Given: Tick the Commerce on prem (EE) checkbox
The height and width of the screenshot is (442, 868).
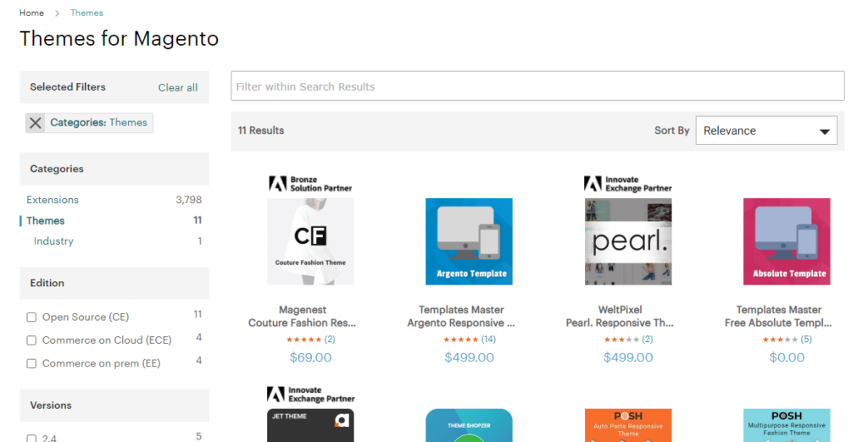Looking at the screenshot, I should (31, 363).
